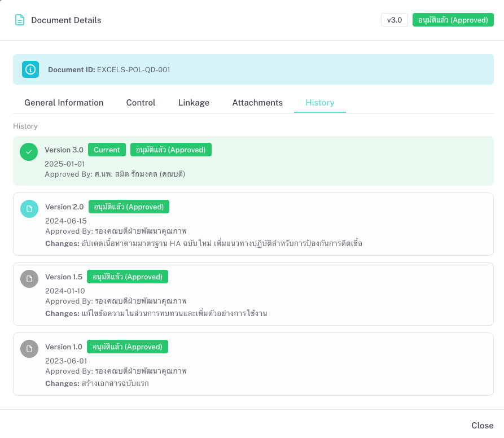504x438 pixels.
Task: Click the Approved status badge in header
Action: pyautogui.click(x=453, y=20)
